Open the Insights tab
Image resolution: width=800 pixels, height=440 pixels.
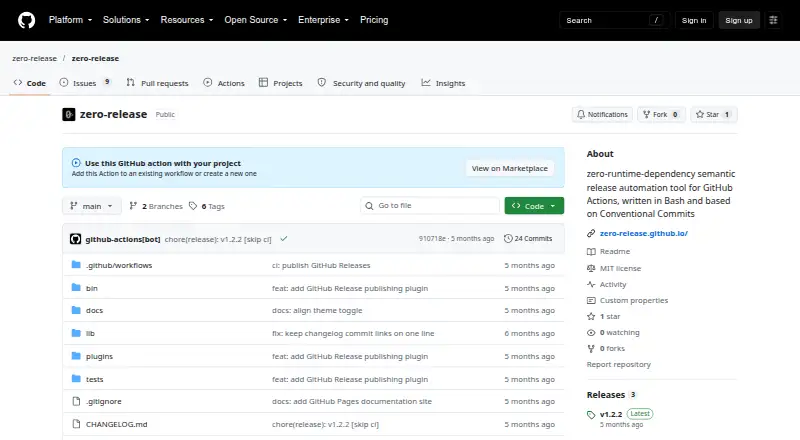coord(443,83)
